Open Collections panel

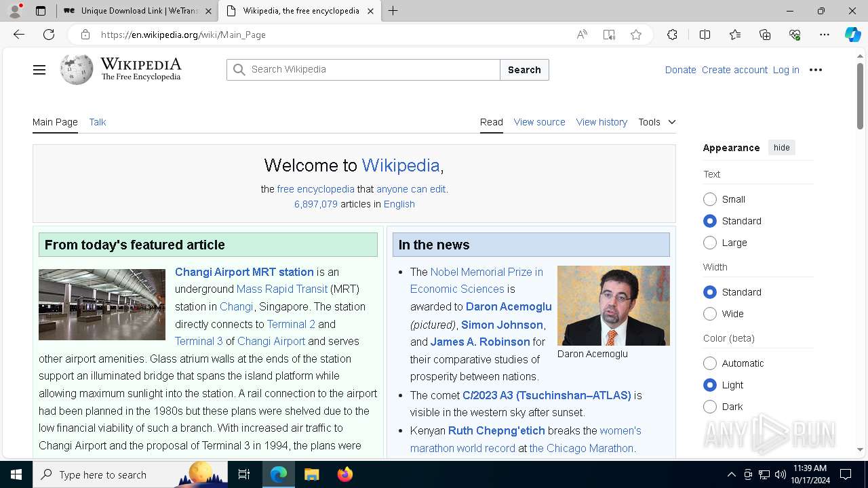pos(765,35)
